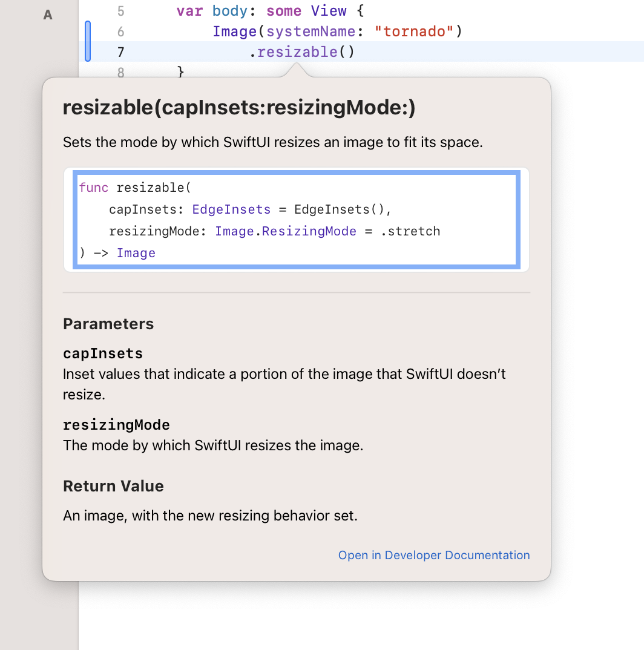Click line number 7 in the gutter

coord(120,52)
